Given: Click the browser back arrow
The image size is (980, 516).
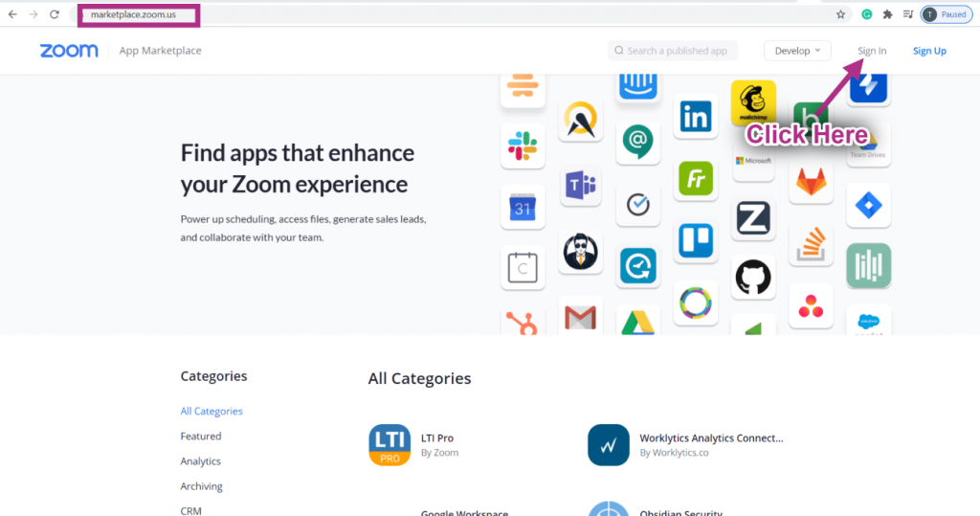Looking at the screenshot, I should click(x=12, y=14).
